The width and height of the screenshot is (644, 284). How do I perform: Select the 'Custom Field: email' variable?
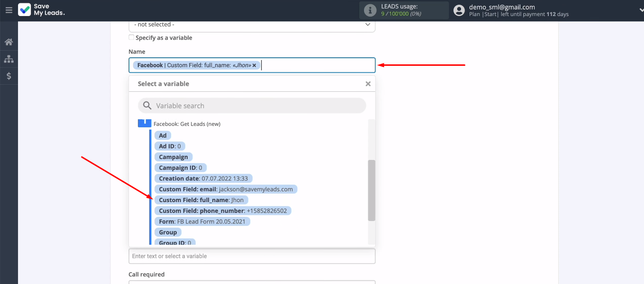coord(226,189)
